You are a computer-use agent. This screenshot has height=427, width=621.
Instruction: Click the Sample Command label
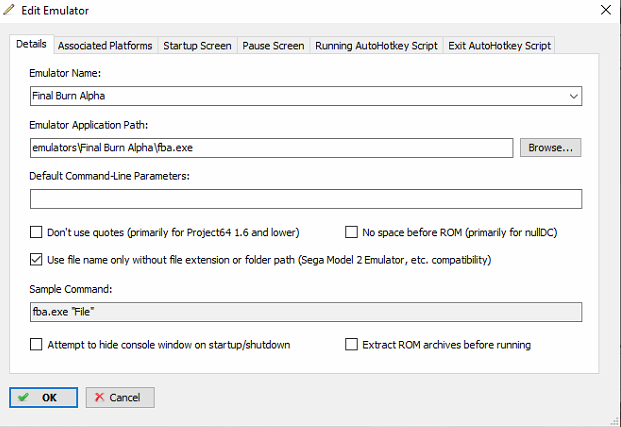pos(70,289)
